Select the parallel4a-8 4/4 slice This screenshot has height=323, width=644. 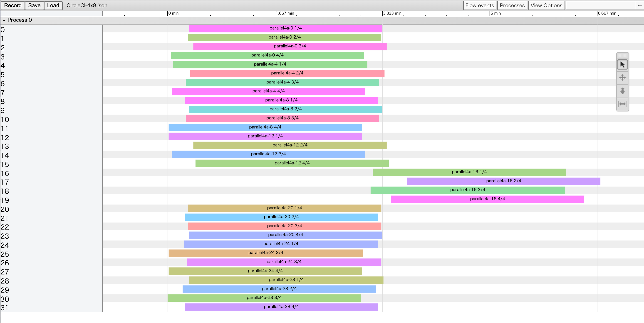click(x=265, y=127)
